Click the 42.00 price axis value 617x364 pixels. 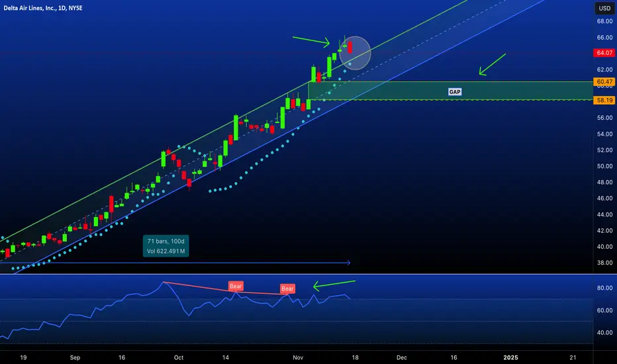[604, 230]
